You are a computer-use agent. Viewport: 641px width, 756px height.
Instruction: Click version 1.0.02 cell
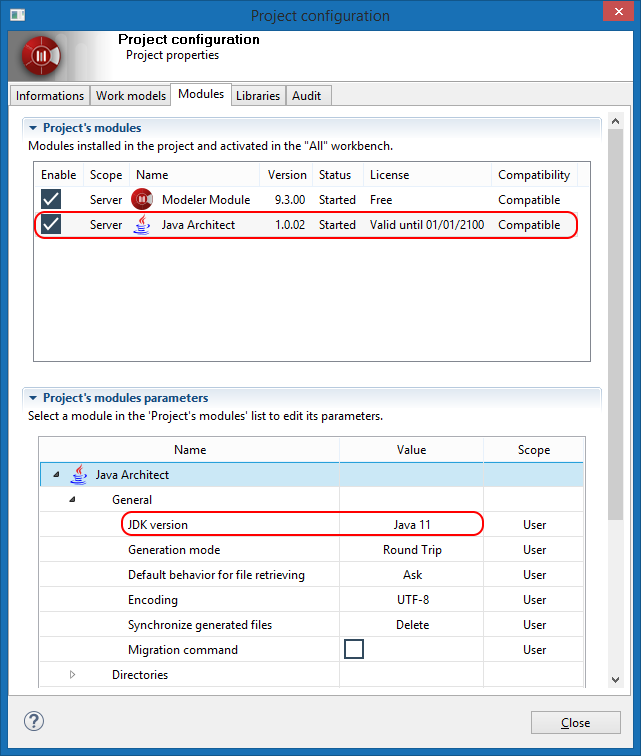290,225
